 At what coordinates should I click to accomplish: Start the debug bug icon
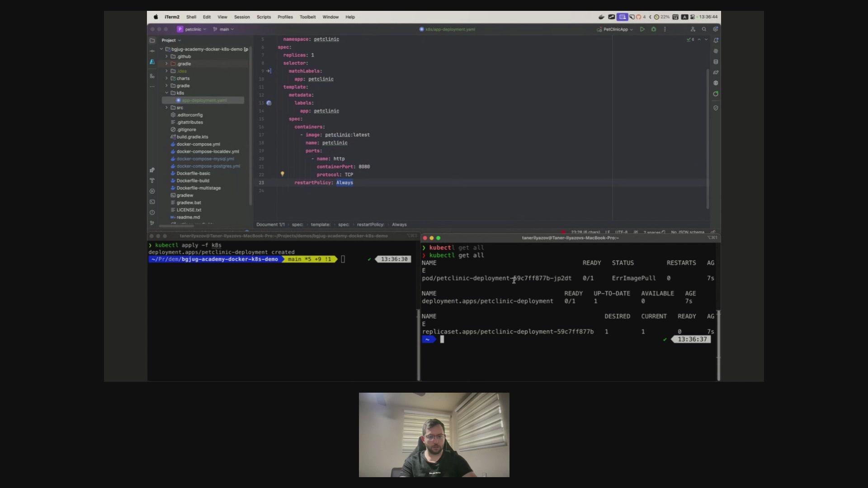pos(653,29)
